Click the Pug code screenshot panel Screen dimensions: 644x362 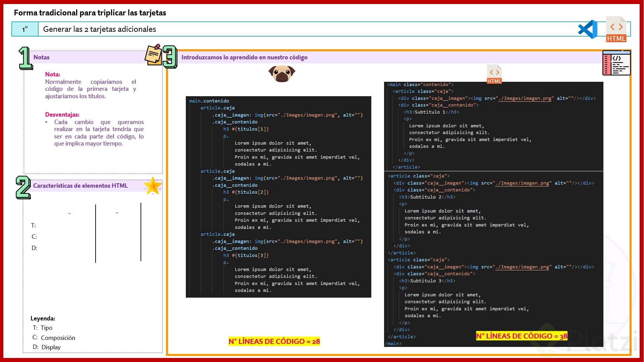point(278,197)
